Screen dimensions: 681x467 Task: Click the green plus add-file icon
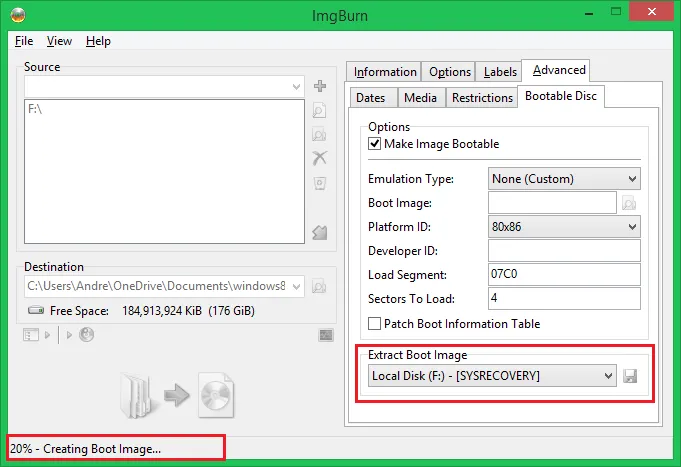(x=320, y=86)
